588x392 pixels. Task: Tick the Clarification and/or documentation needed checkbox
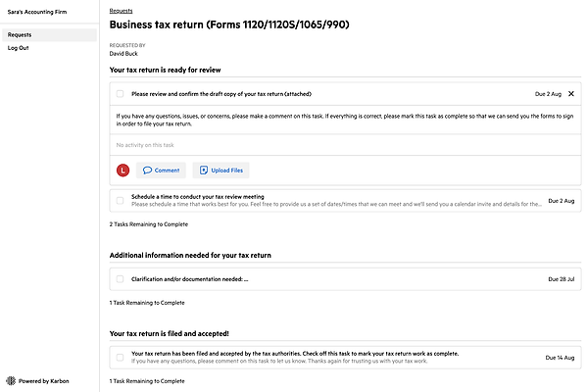(x=121, y=279)
